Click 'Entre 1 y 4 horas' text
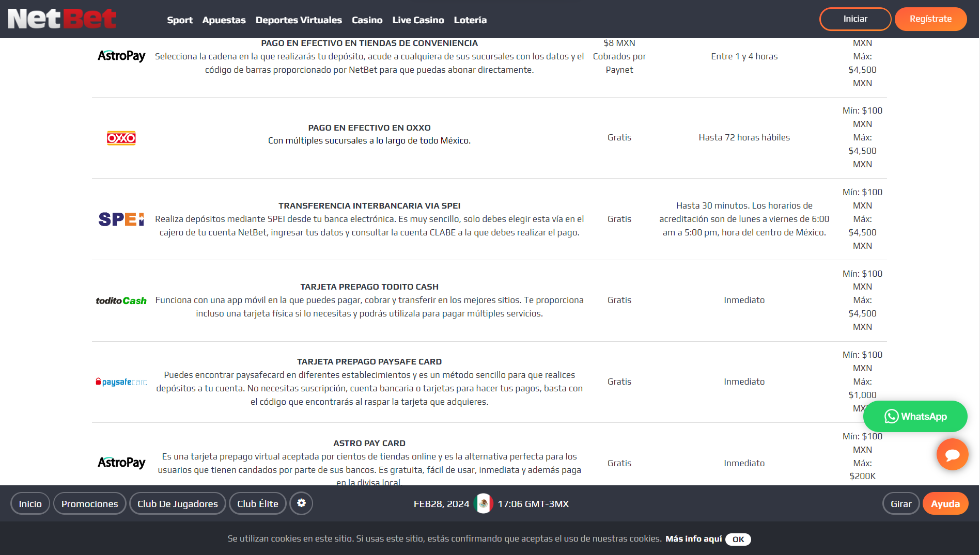980x555 pixels. (744, 56)
